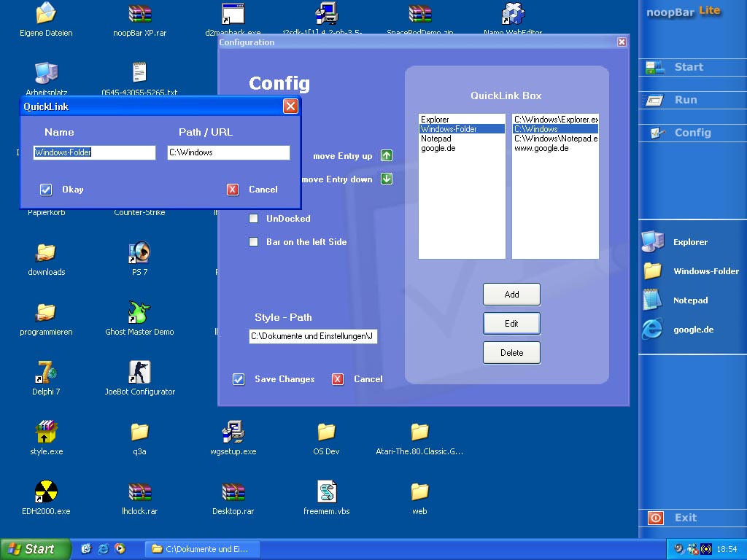Click the Name input field in QuickLink

pyautogui.click(x=94, y=152)
